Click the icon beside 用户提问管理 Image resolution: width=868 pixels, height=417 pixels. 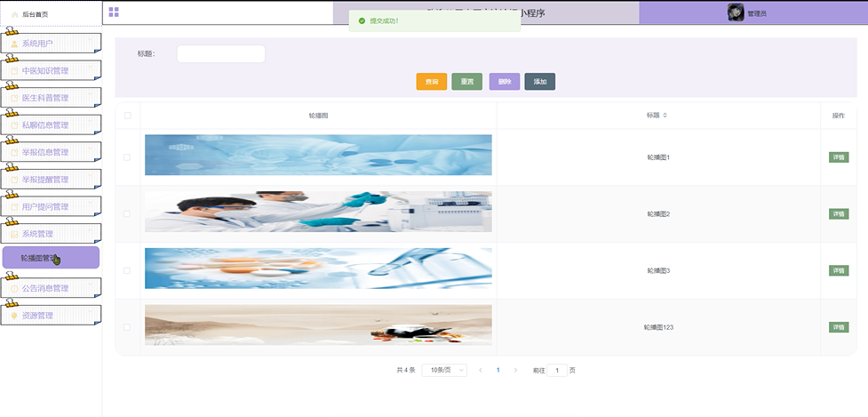tap(14, 206)
